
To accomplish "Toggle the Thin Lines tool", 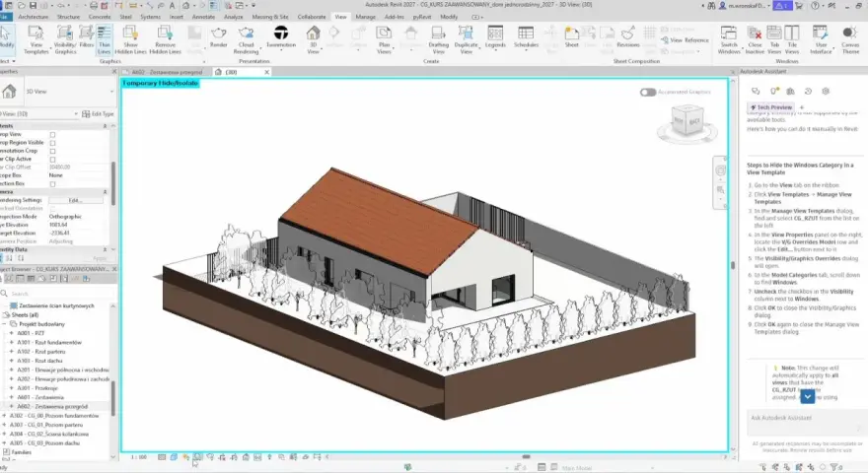I will pyautogui.click(x=105, y=39).
